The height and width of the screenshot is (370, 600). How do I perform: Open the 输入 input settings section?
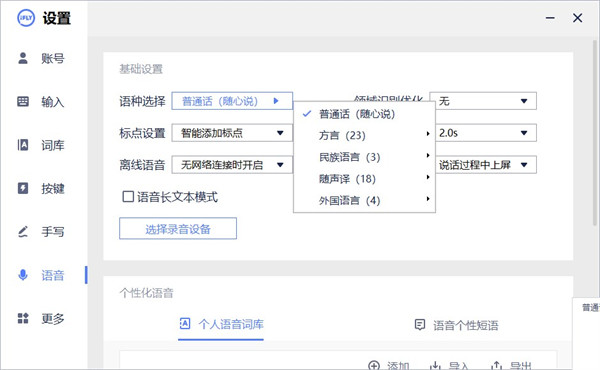pyautogui.click(x=41, y=102)
